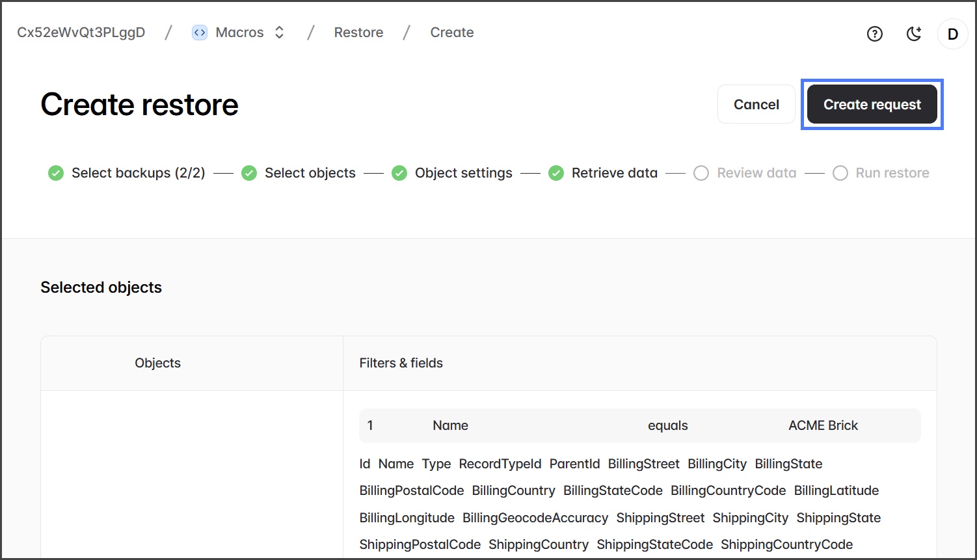Go to Restore breadcrumb
The height and width of the screenshot is (560, 977).
click(358, 33)
